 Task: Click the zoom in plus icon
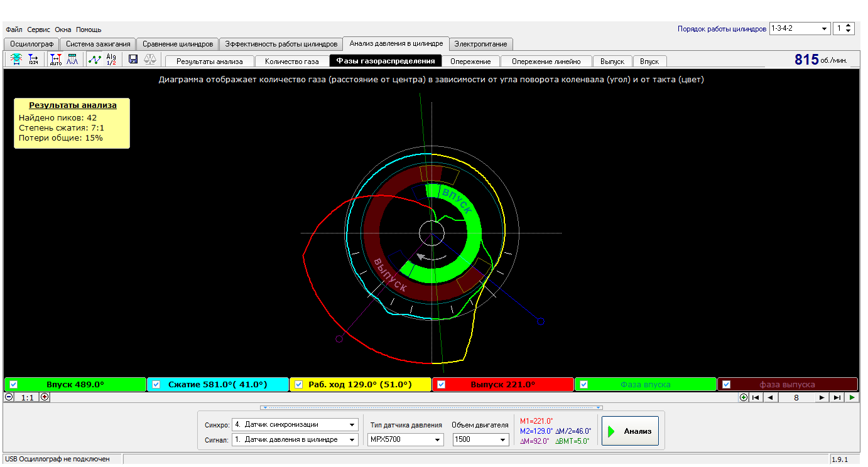click(x=45, y=397)
